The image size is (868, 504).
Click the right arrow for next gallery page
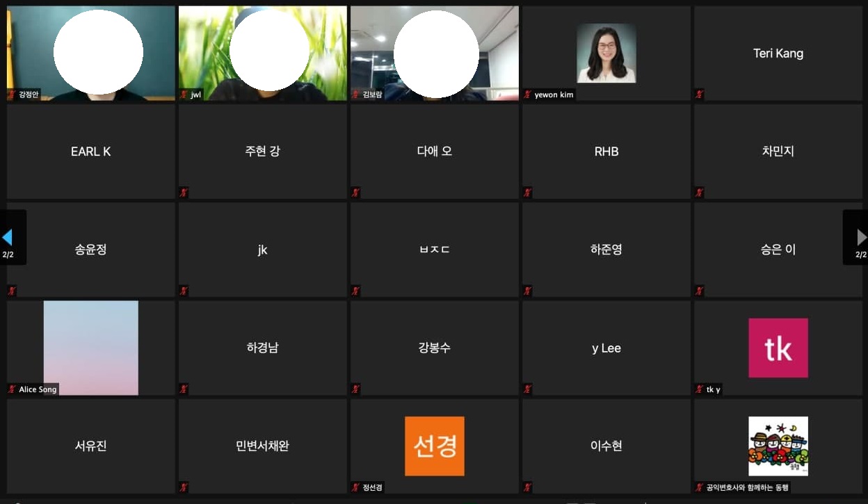coord(861,238)
